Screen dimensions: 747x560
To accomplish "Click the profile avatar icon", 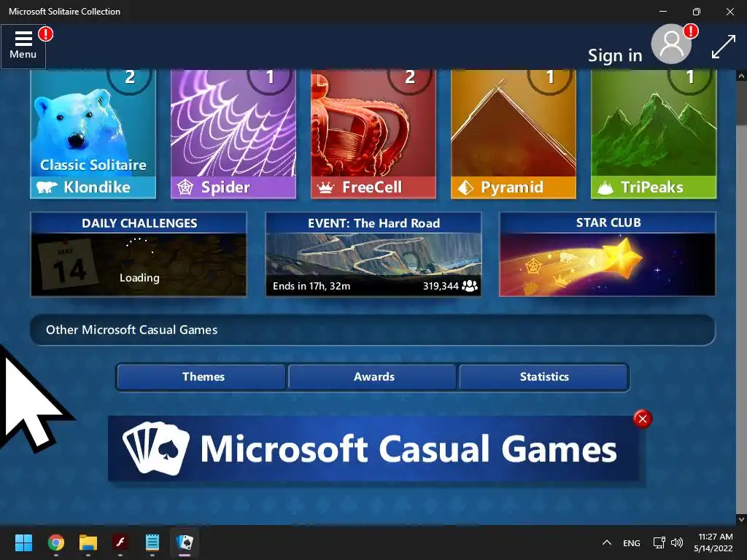I will tap(671, 44).
